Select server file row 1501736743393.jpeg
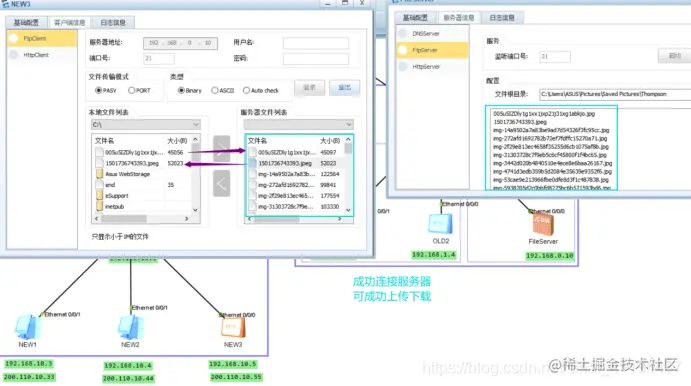691x386 pixels. 296,163
